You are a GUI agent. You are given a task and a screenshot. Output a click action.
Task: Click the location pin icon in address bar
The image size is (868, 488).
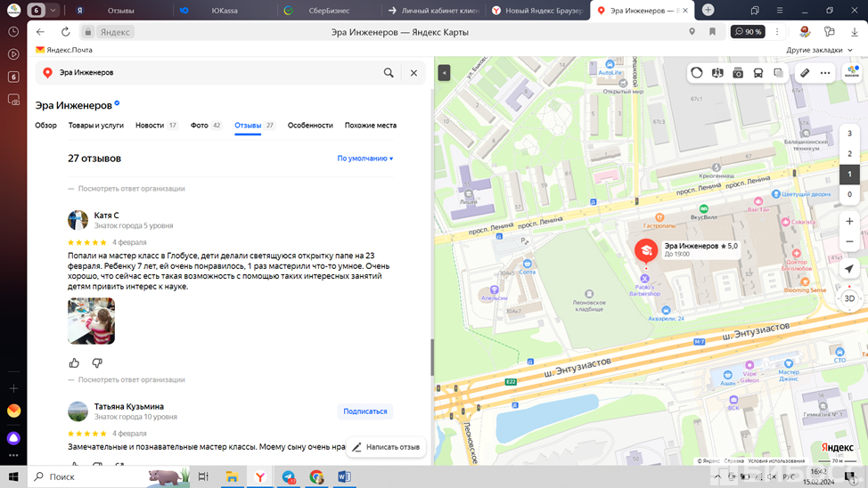point(692,32)
